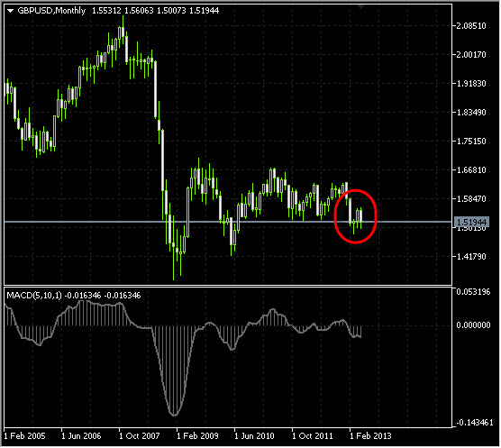Select the high price 1.56063

pyautogui.click(x=139, y=11)
